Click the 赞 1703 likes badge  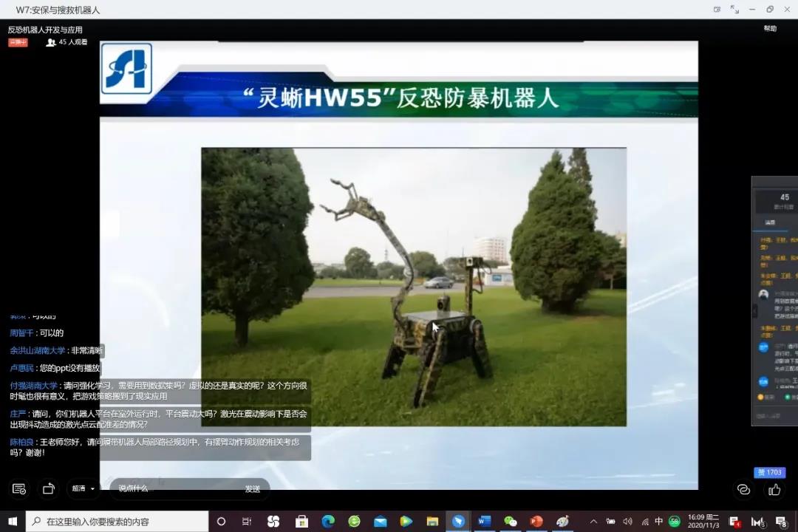pyautogui.click(x=769, y=472)
